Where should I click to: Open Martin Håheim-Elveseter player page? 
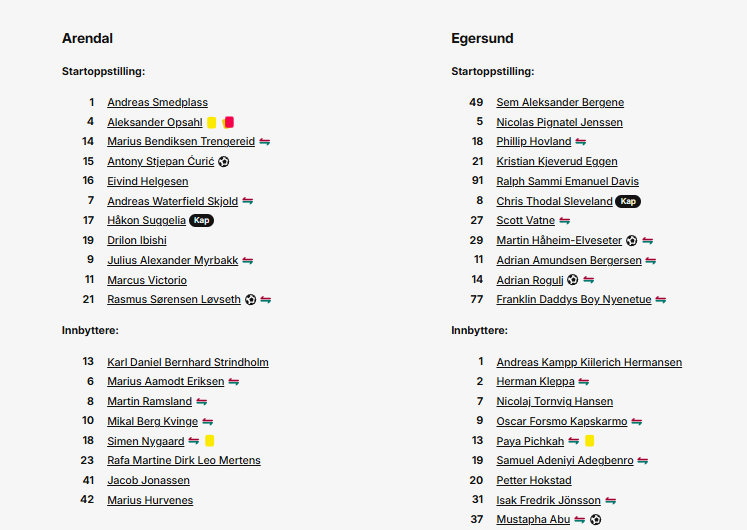[x=559, y=240]
